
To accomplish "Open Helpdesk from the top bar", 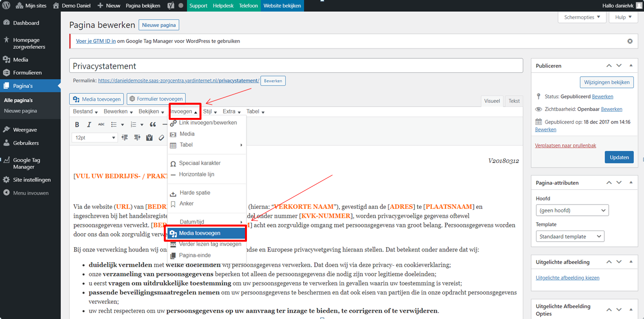I will coord(223,5).
